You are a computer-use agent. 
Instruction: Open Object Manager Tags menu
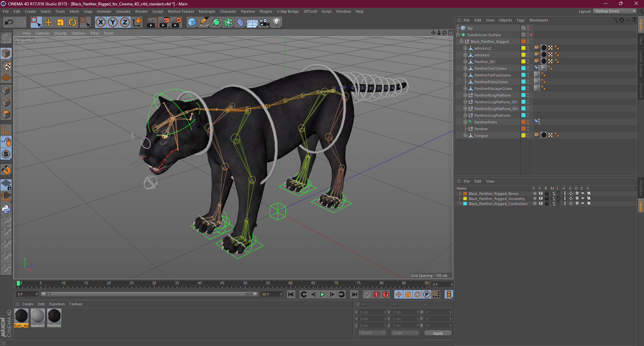pos(520,20)
